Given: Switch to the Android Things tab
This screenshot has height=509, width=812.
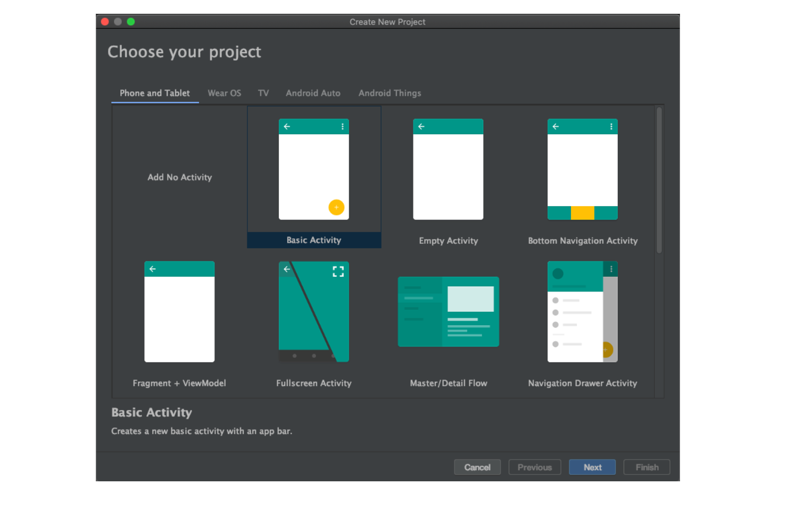Looking at the screenshot, I should click(x=390, y=93).
